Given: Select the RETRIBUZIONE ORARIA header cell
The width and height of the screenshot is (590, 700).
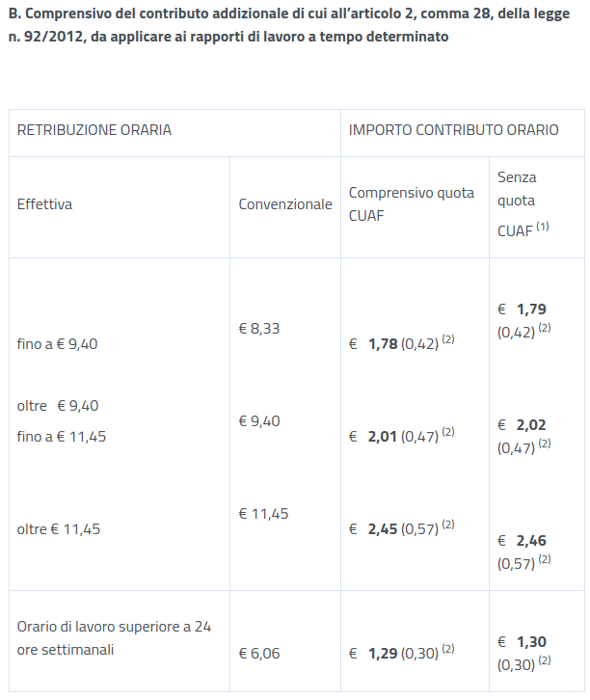Looking at the screenshot, I should click(94, 130).
